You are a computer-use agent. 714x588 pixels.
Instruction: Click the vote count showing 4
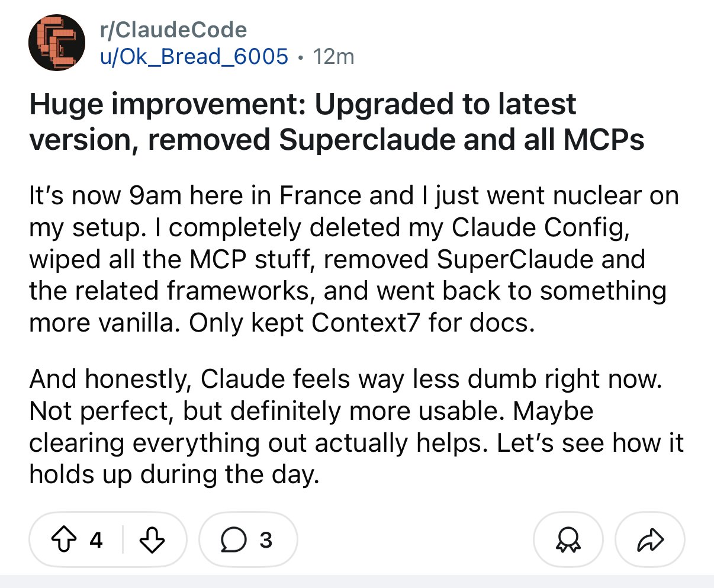(x=96, y=539)
